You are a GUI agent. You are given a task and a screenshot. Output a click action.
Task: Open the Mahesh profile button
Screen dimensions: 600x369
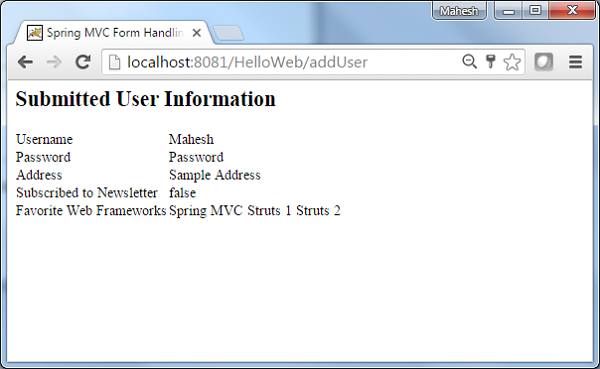[x=459, y=11]
